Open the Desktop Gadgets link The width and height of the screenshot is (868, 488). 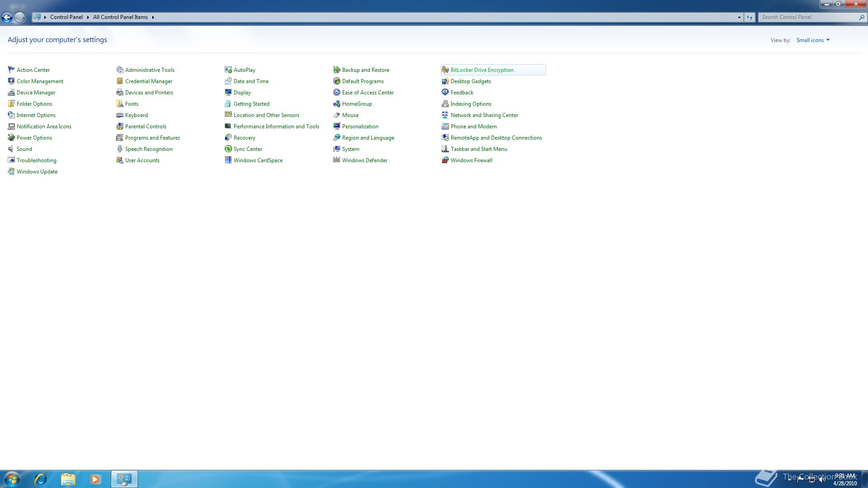click(471, 81)
